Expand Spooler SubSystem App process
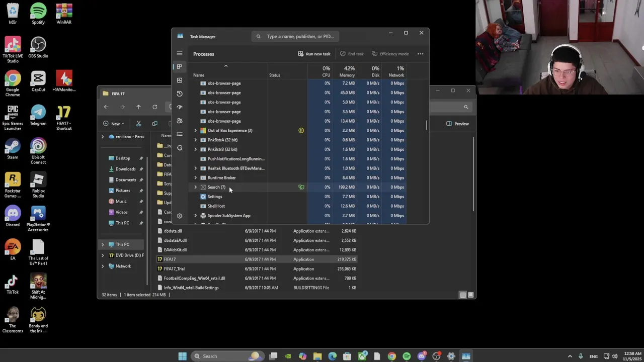The width and height of the screenshot is (644, 362). tap(195, 216)
